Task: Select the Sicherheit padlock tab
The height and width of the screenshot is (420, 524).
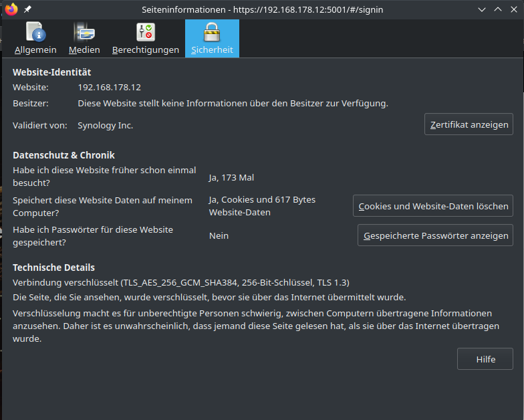Action: (x=212, y=39)
